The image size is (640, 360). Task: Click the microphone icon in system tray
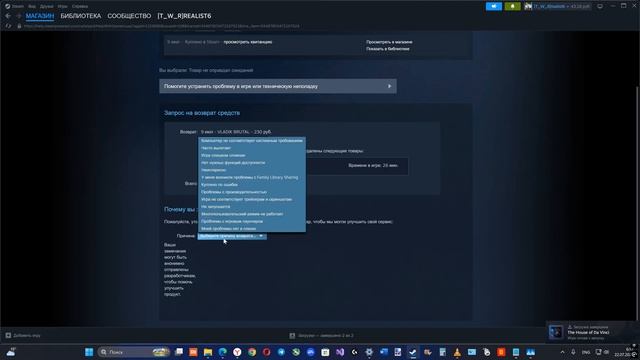(x=573, y=352)
